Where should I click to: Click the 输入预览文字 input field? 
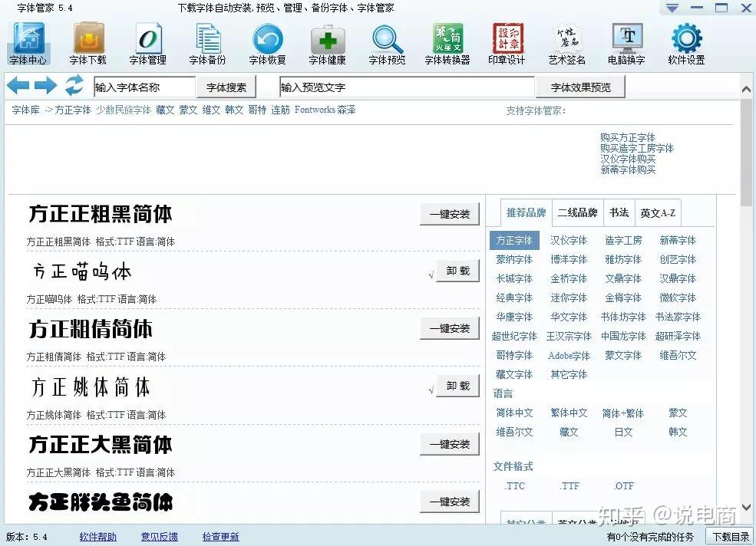tap(407, 87)
